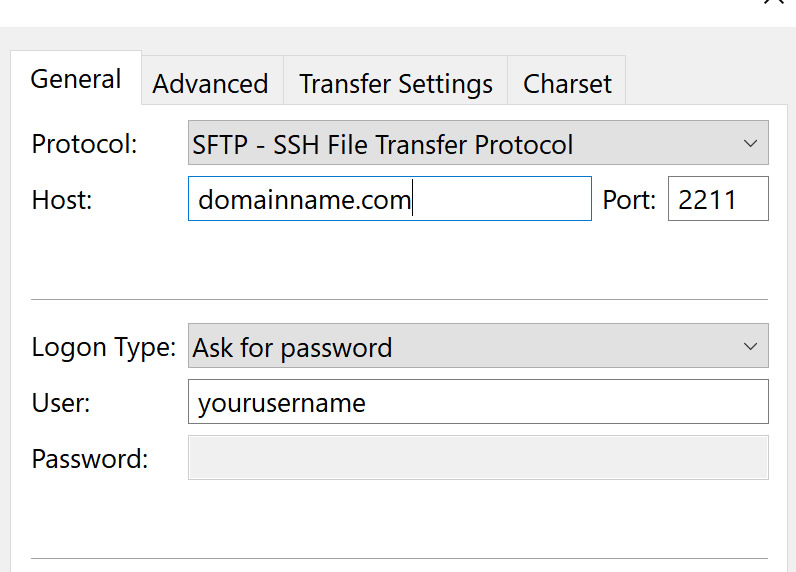Switch to the General tab
796x572 pixels.
click(76, 79)
